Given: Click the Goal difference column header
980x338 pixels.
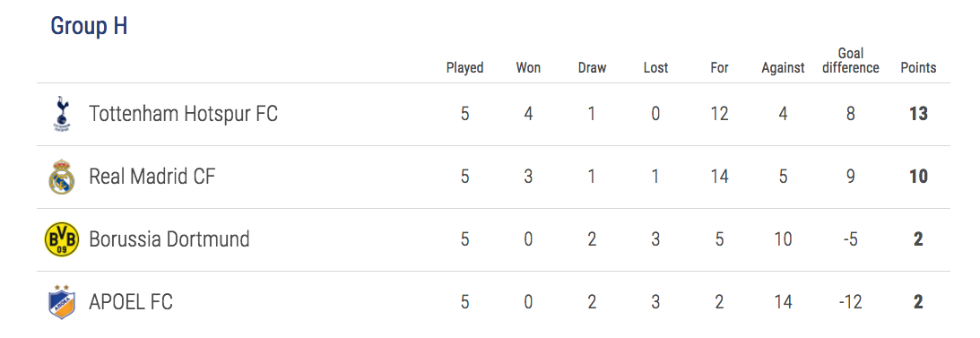Looking at the screenshot, I should coord(851,61).
